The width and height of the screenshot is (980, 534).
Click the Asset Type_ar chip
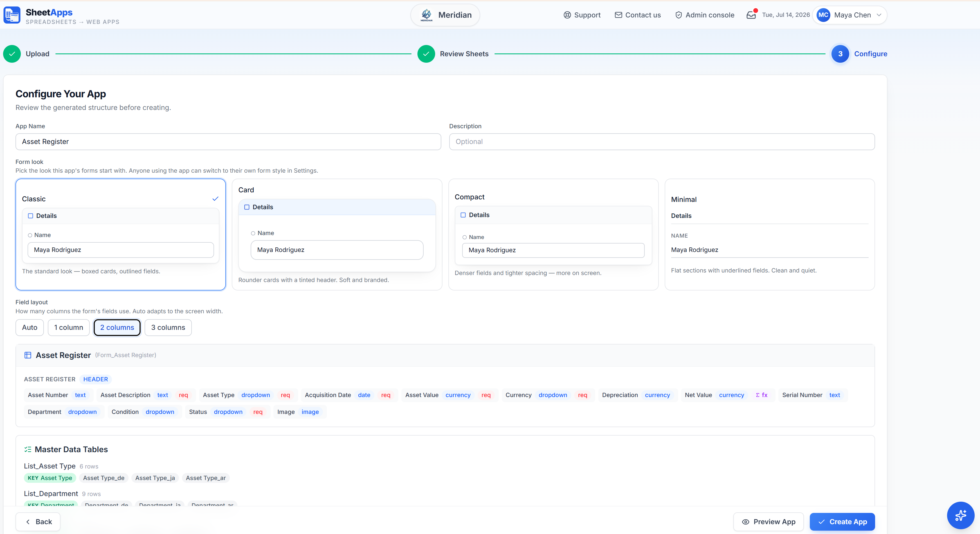click(x=206, y=478)
